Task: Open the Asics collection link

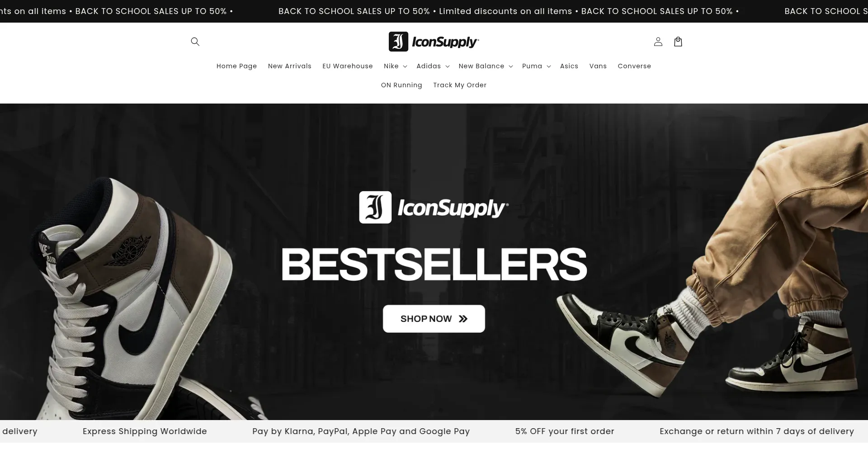Action: (x=569, y=66)
